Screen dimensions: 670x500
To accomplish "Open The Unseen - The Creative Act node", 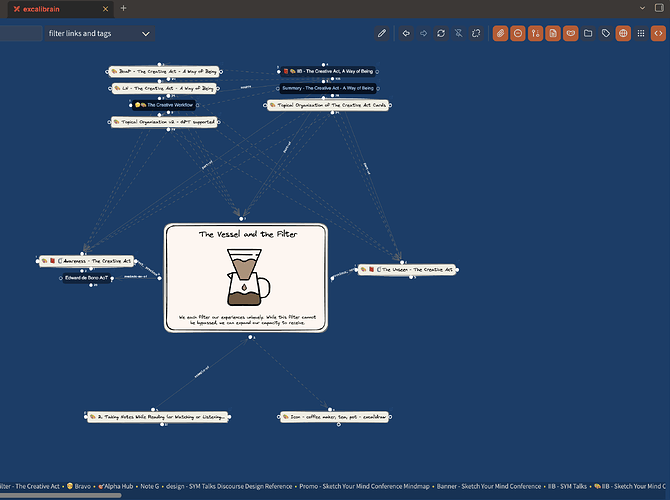I will 407,270.
